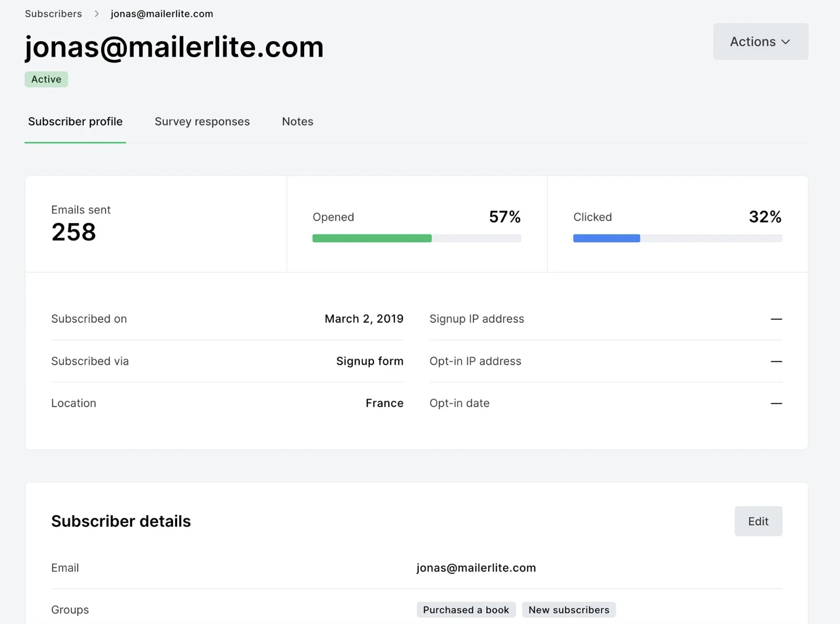Click the Signup form value

(370, 361)
